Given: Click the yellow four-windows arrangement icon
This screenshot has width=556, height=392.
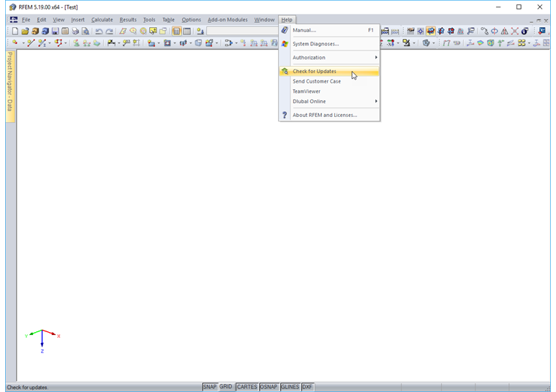Looking at the screenshot, I should point(521,43).
